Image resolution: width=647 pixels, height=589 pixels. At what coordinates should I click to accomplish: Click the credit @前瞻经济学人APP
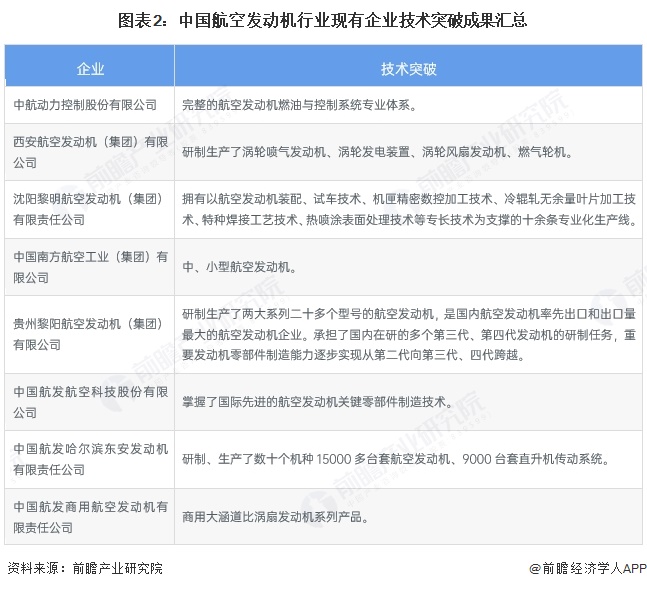tap(588, 568)
